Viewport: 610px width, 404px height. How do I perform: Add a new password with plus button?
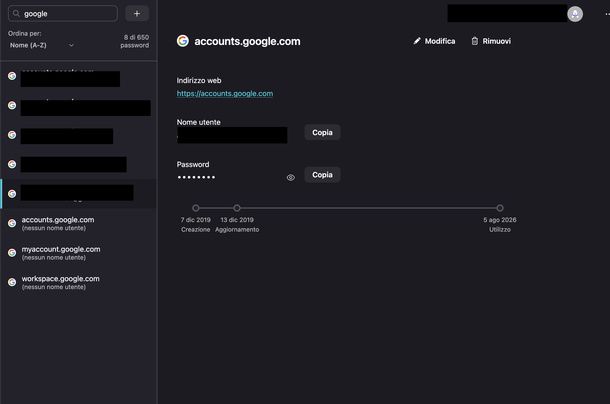coord(137,14)
